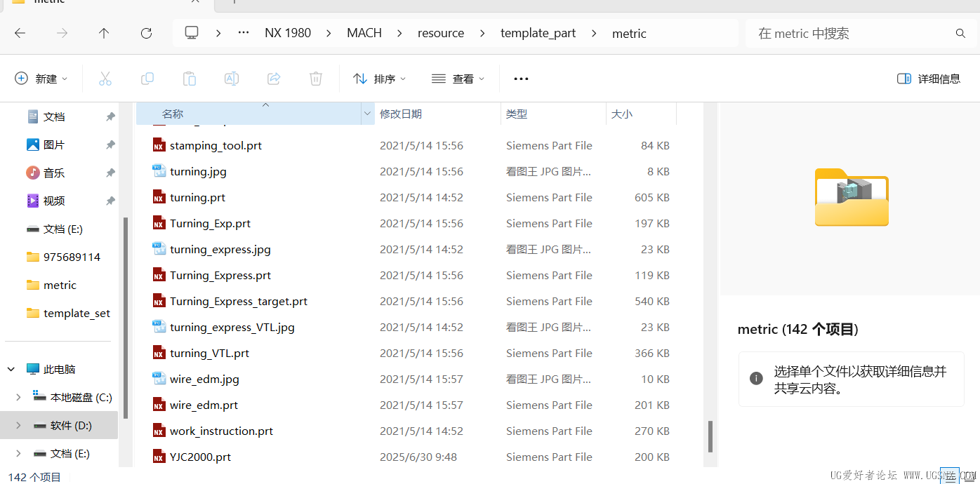Jump to the resource breadcrumb folder

tap(441, 33)
